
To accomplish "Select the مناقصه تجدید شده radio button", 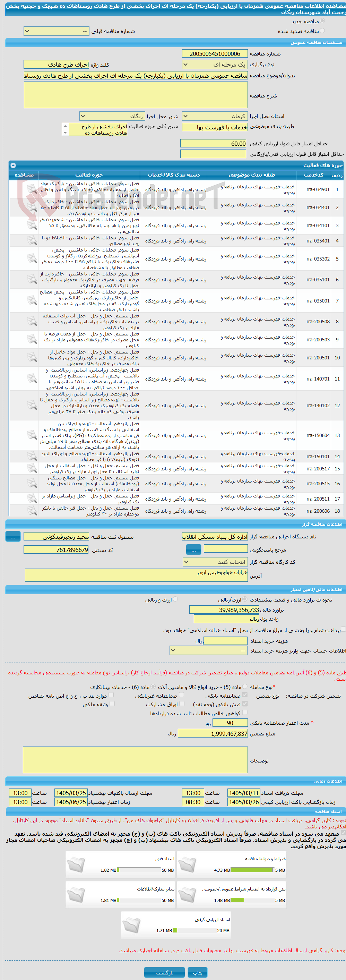I will tap(322, 31).
